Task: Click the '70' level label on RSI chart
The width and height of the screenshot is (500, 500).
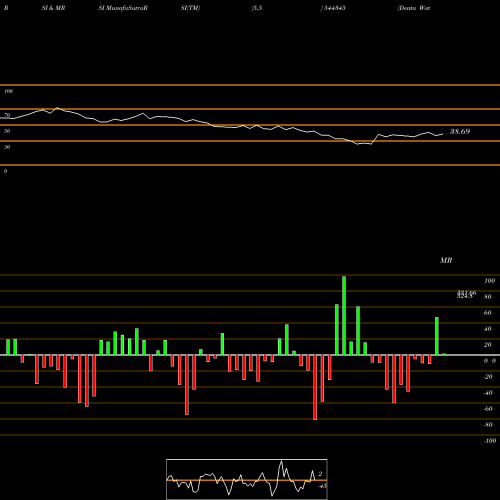Action: pyautogui.click(x=7, y=115)
